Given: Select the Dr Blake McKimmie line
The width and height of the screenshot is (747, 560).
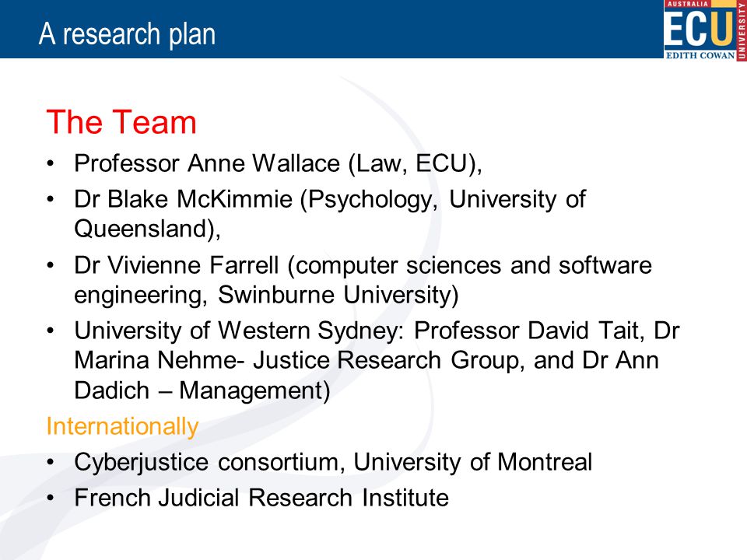Looking at the screenshot, I should pos(330,199).
